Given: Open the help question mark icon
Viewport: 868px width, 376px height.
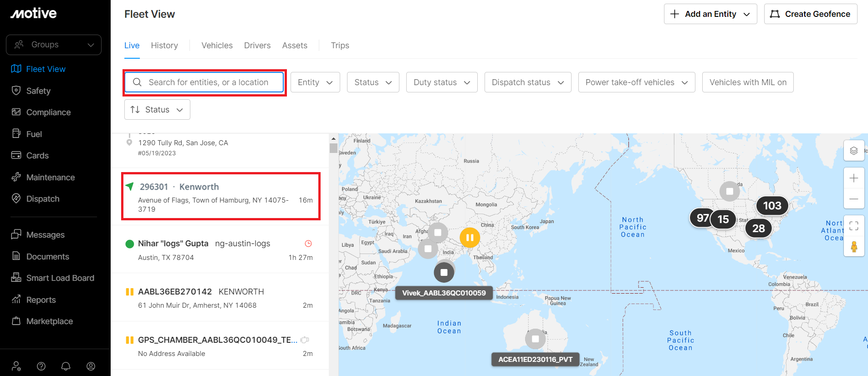Looking at the screenshot, I should 41,366.
